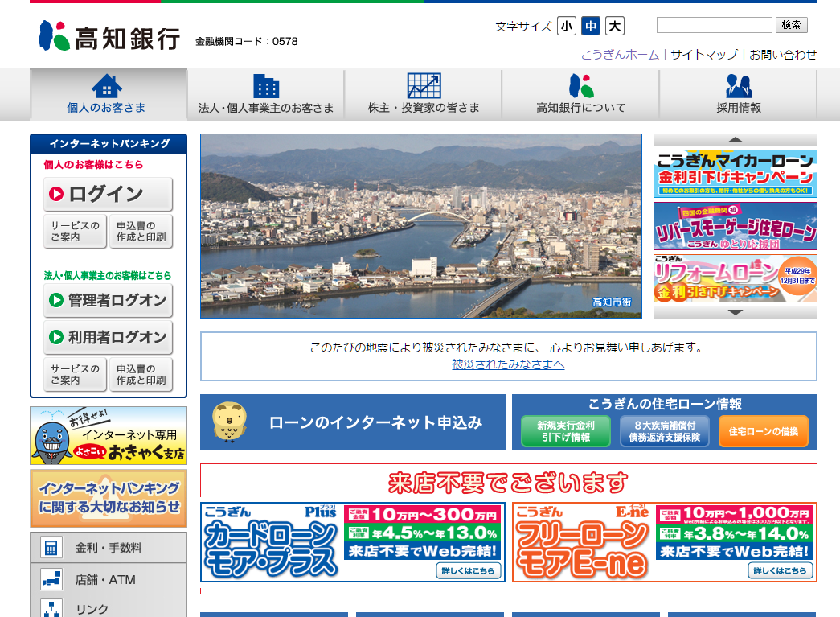Click the 管理者ログオン button
The image size is (840, 617).
click(x=109, y=300)
